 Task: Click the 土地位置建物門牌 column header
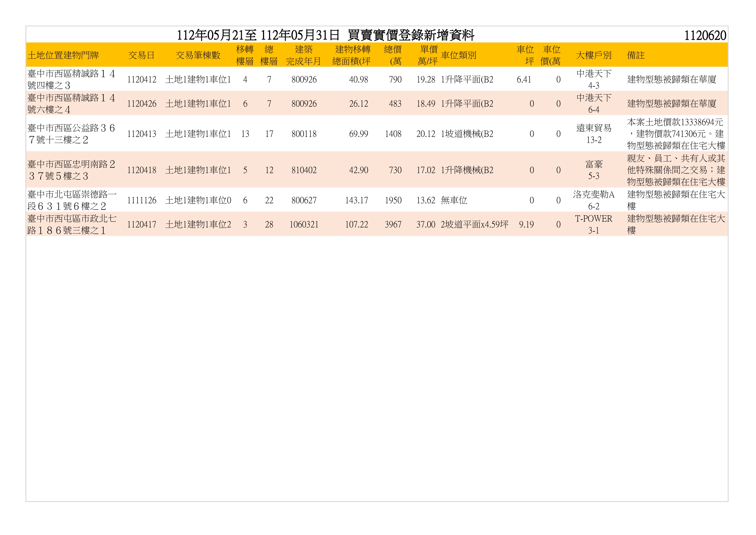pos(63,55)
